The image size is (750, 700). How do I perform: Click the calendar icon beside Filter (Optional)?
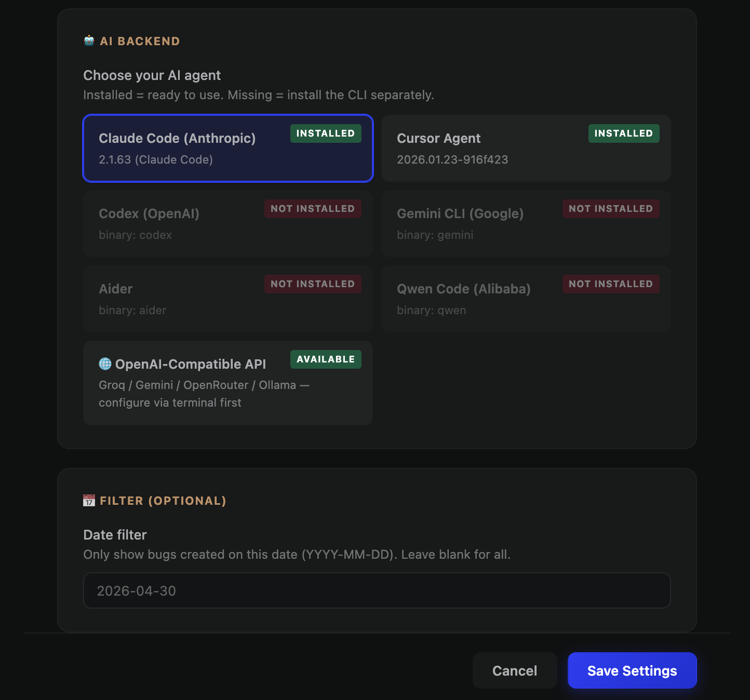pyautogui.click(x=89, y=501)
